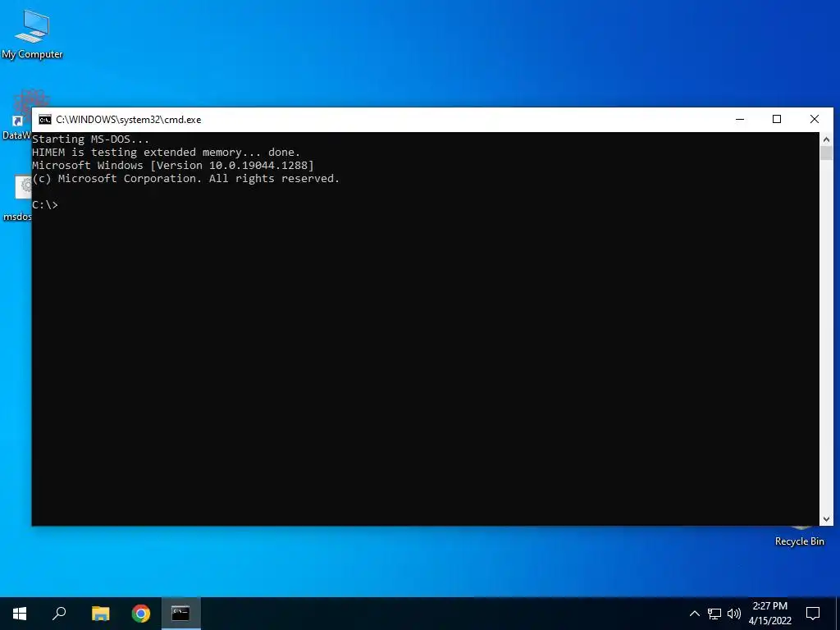Minimize the cmd.exe window
This screenshot has width=840, height=630.
pyautogui.click(x=740, y=120)
